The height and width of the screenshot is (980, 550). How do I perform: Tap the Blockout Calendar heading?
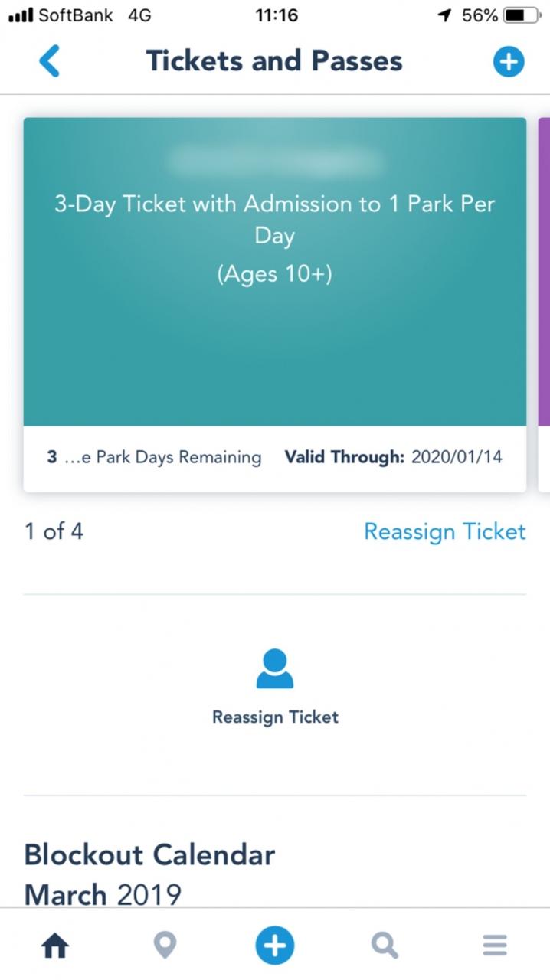click(x=149, y=854)
